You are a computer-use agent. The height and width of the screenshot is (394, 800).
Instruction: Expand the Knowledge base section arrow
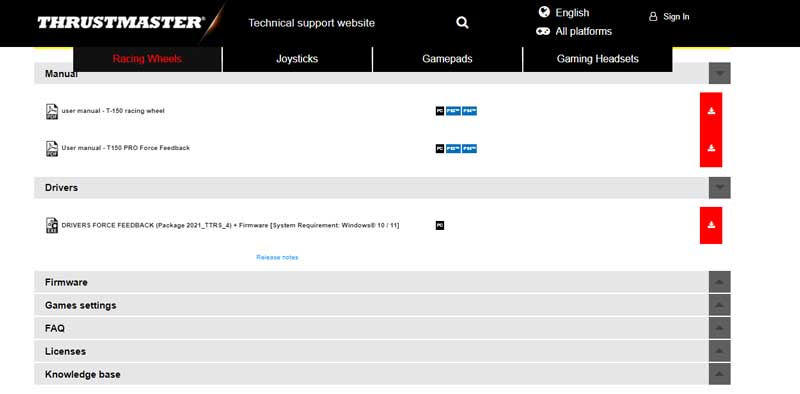tap(719, 374)
